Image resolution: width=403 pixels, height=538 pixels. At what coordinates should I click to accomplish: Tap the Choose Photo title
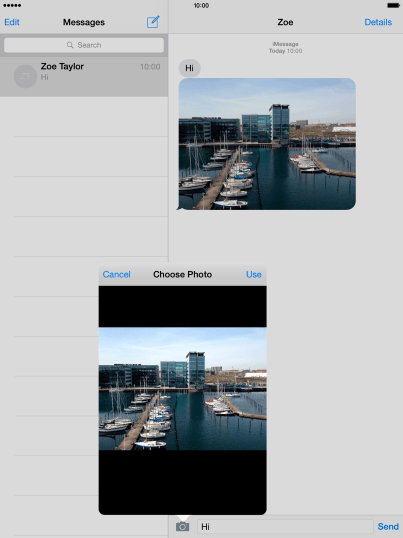(182, 274)
